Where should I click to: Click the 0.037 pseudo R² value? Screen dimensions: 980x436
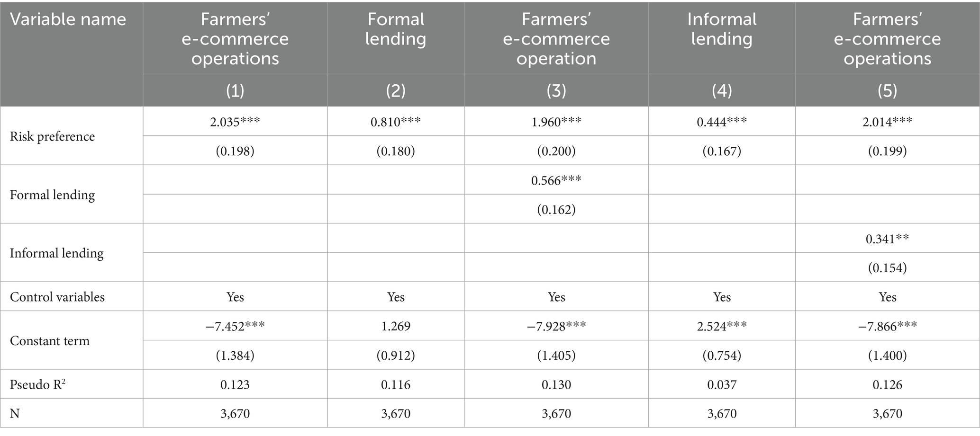pos(721,384)
